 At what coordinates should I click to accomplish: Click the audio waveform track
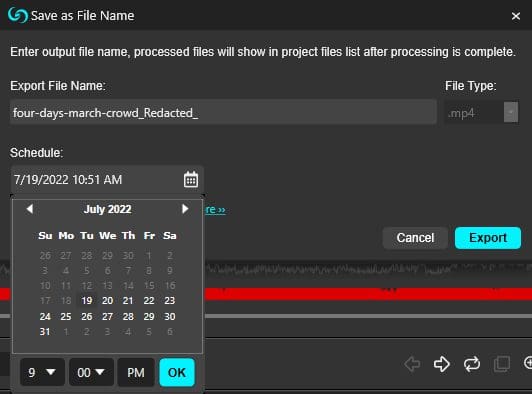368,270
